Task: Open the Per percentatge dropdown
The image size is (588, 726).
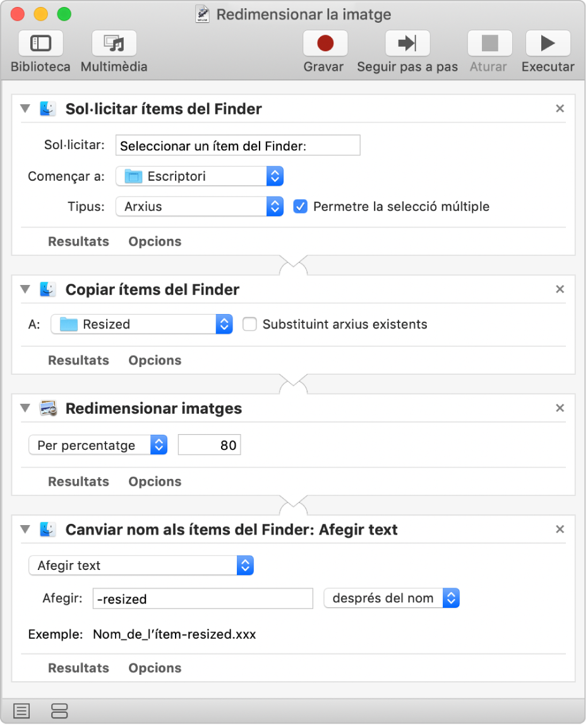Action: pos(98,445)
